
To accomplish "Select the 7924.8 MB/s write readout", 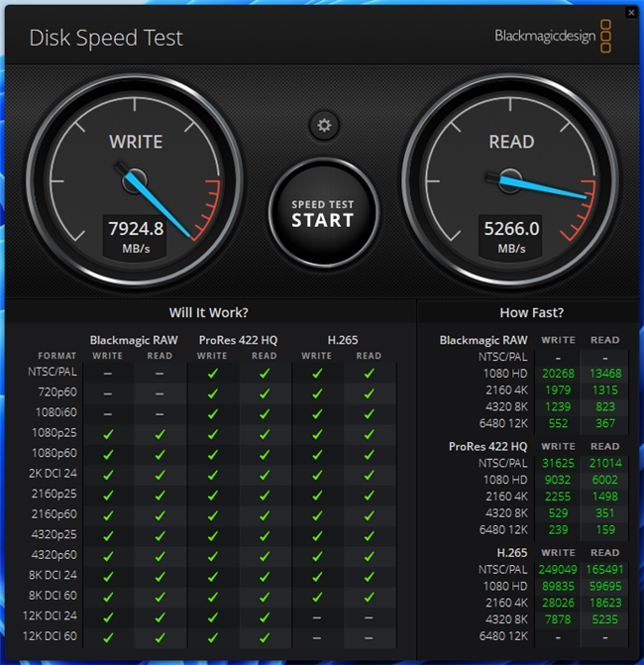I will pos(136,237).
